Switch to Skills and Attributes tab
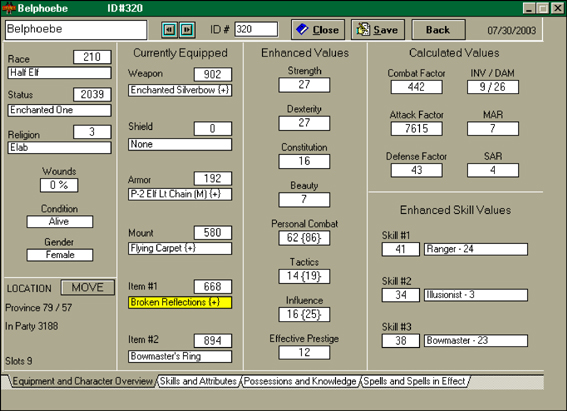The image size is (567, 411). (198, 381)
